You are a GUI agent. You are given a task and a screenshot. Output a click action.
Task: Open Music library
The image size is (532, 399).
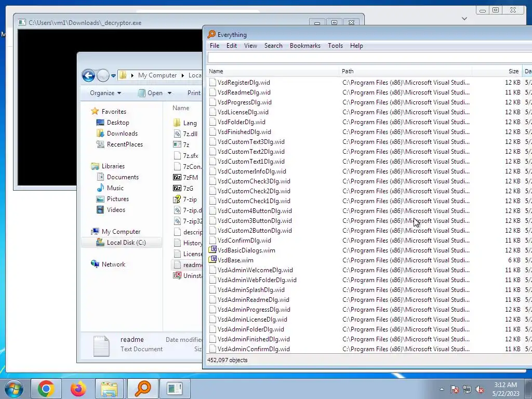pos(115,188)
